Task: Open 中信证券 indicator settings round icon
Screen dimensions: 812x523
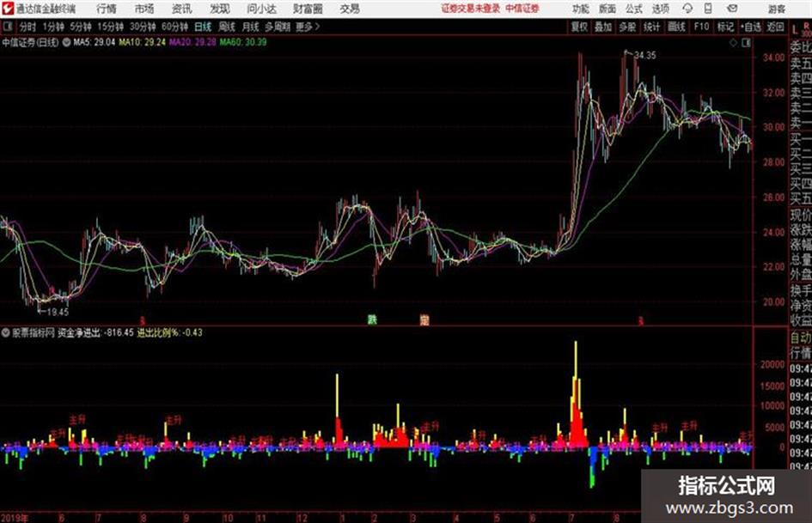Action: click(x=66, y=42)
